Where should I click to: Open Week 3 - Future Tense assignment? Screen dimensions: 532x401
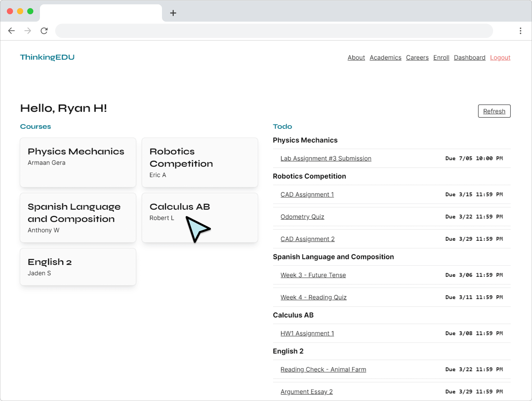click(313, 275)
